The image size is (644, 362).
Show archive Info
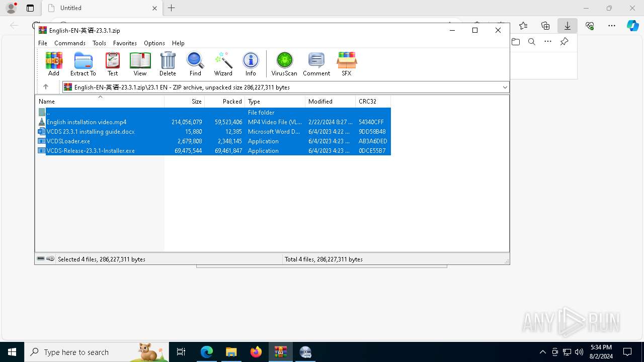click(251, 64)
